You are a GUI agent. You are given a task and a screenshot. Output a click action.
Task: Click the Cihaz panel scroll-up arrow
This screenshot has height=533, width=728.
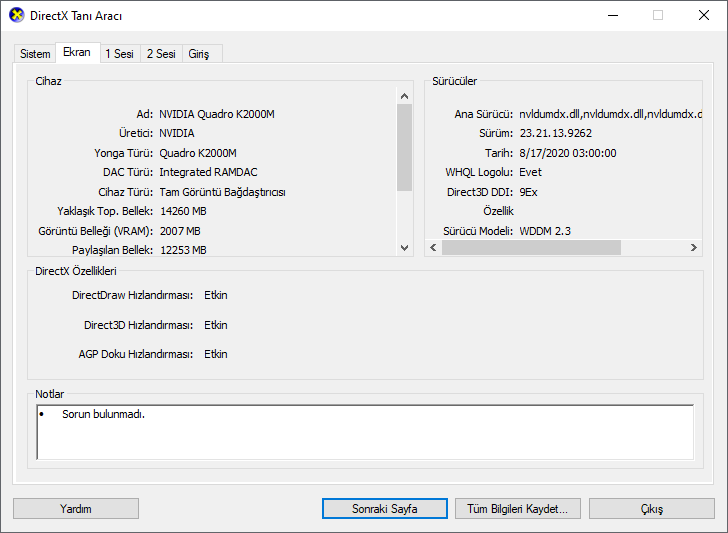tap(404, 96)
